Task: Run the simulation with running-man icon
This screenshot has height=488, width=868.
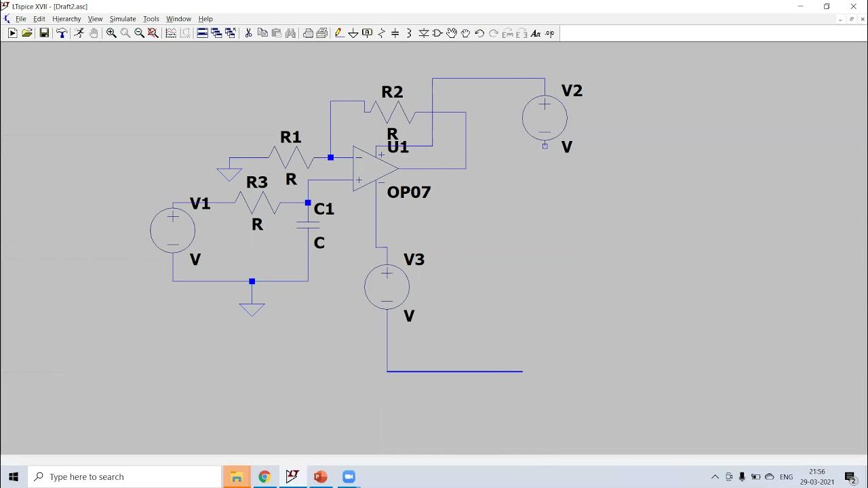Action: 79,33
